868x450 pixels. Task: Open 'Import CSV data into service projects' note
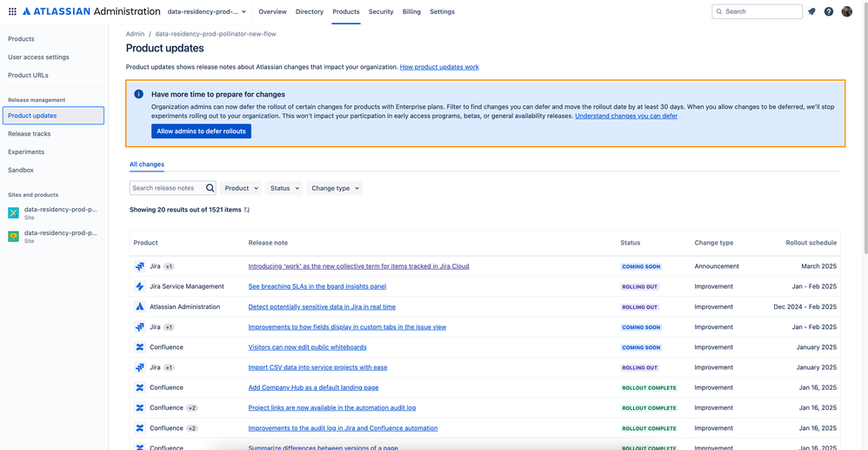click(x=317, y=367)
